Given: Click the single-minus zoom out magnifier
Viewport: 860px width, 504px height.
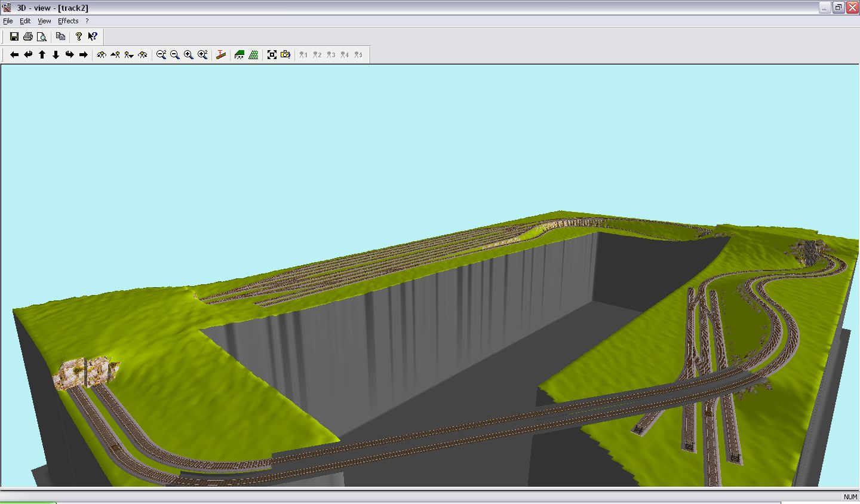Looking at the screenshot, I should pyautogui.click(x=175, y=55).
